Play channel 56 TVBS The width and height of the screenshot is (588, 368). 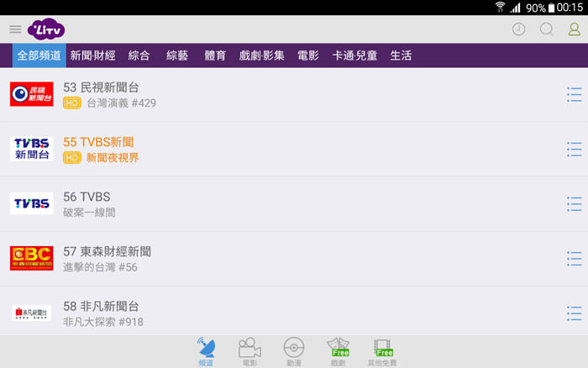tap(252, 204)
